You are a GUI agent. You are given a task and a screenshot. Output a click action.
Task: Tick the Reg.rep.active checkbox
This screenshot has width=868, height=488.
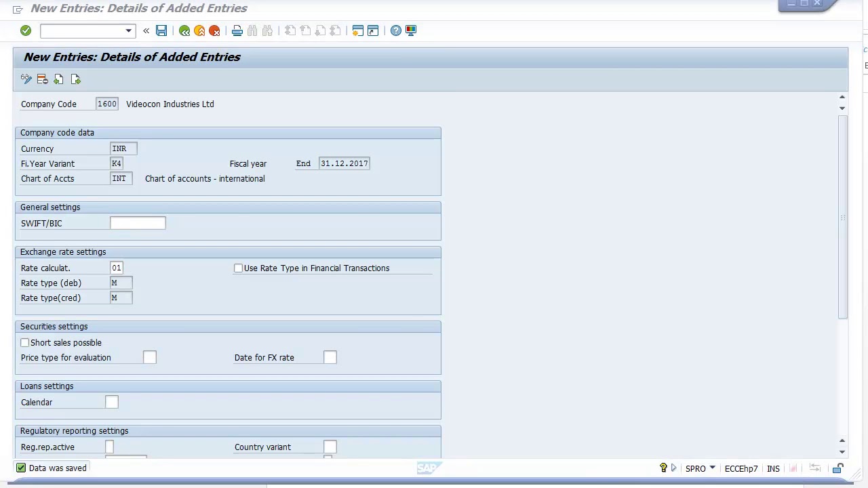109,447
